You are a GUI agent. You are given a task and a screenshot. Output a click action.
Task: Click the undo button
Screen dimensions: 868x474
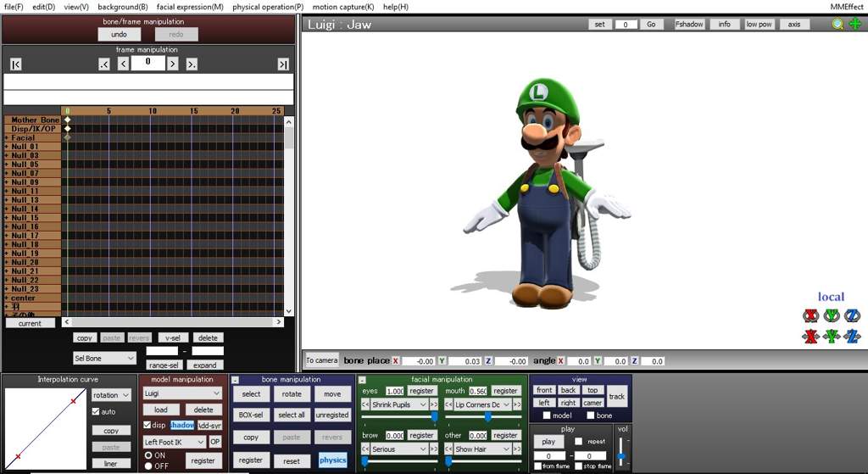[119, 34]
